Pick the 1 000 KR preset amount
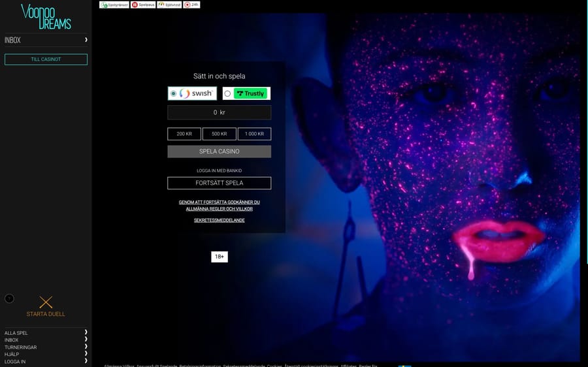This screenshot has height=367, width=588. tap(254, 134)
